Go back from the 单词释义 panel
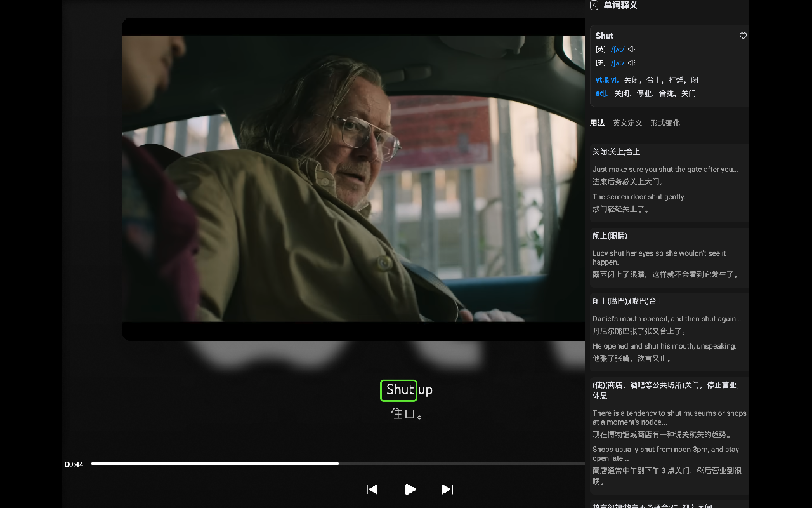 [x=594, y=5]
